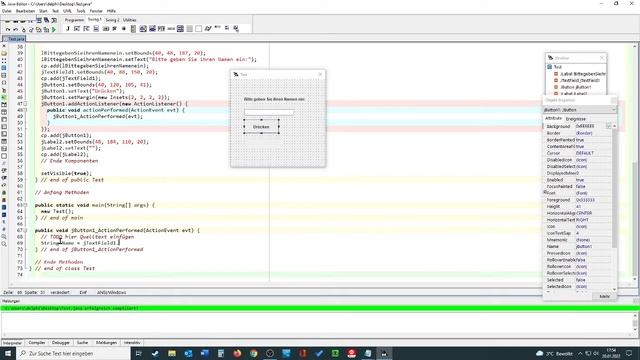Screen dimensions: 640x360
Task: Click the Drücken button in the form designer
Action: [x=261, y=127]
